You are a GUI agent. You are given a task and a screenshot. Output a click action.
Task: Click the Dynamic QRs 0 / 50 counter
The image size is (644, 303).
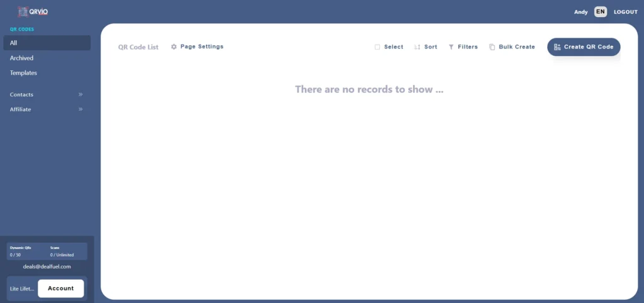pyautogui.click(x=21, y=251)
